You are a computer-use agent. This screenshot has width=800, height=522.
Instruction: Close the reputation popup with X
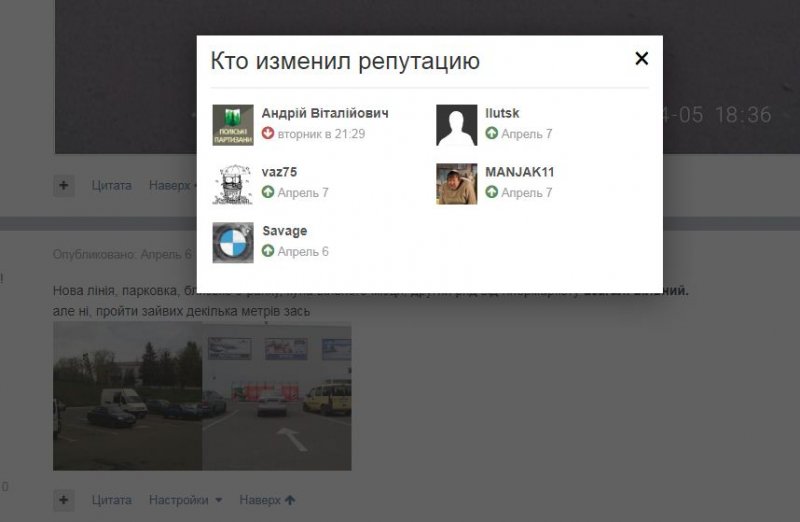coord(642,59)
